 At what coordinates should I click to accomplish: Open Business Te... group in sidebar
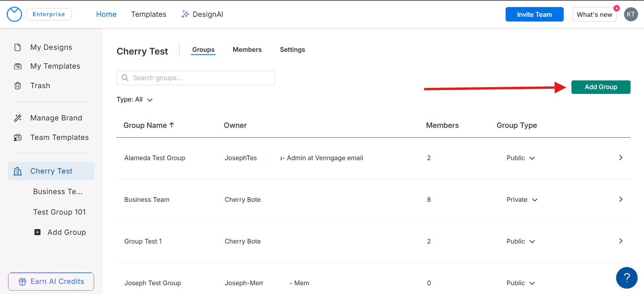[x=58, y=192]
